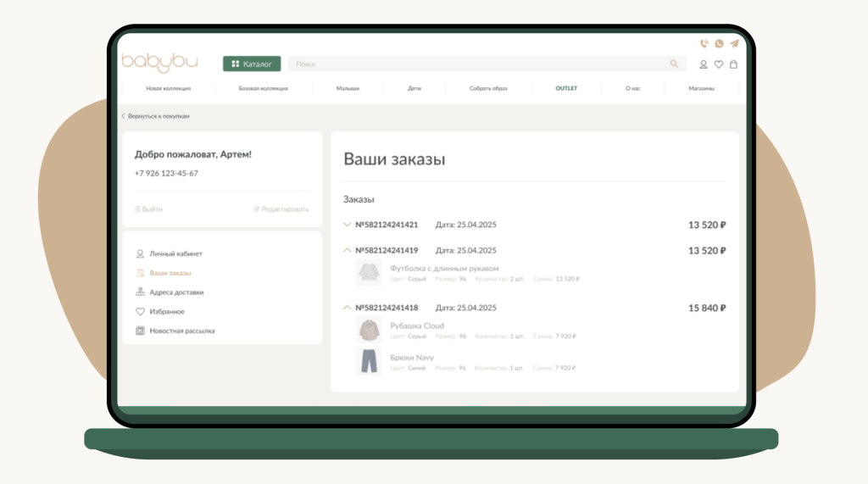
Task: Click Добро пожаловат, Артем! greeting
Action: (x=193, y=154)
